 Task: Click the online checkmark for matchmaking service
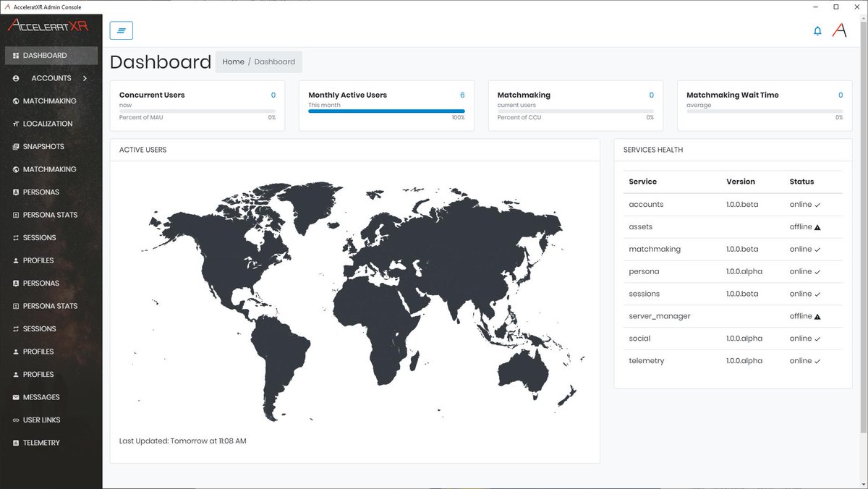pyautogui.click(x=817, y=250)
